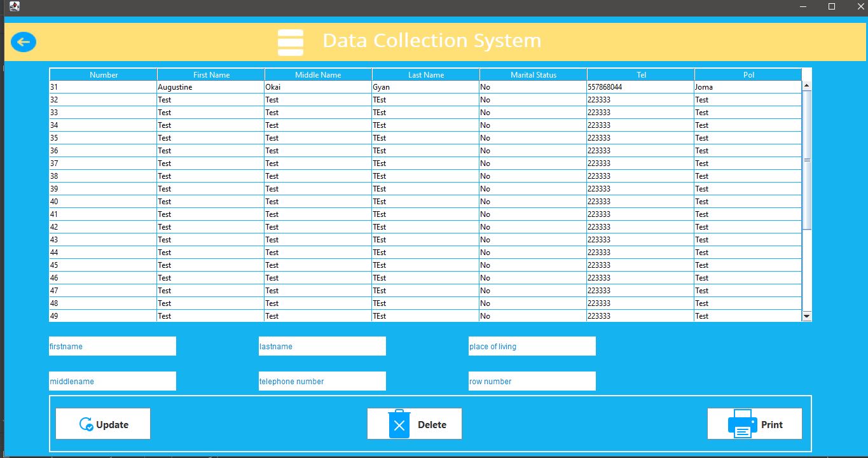Click the Middle Name column header
This screenshot has height=458, width=868.
point(319,74)
